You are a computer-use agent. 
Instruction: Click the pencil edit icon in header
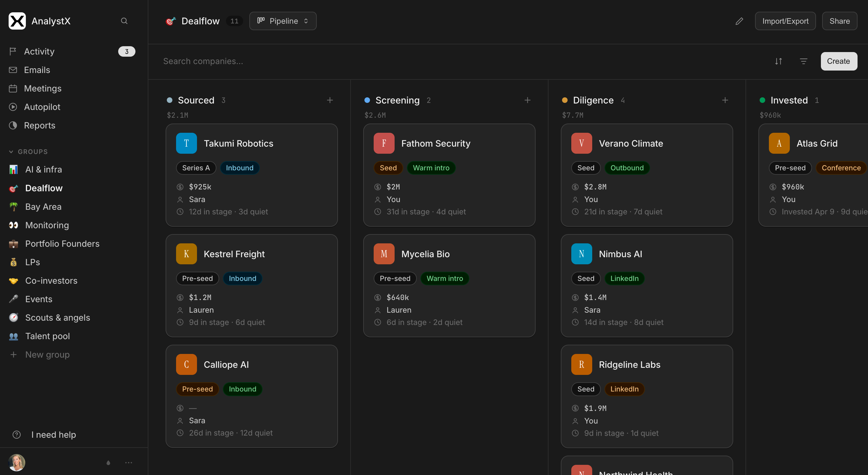point(739,21)
